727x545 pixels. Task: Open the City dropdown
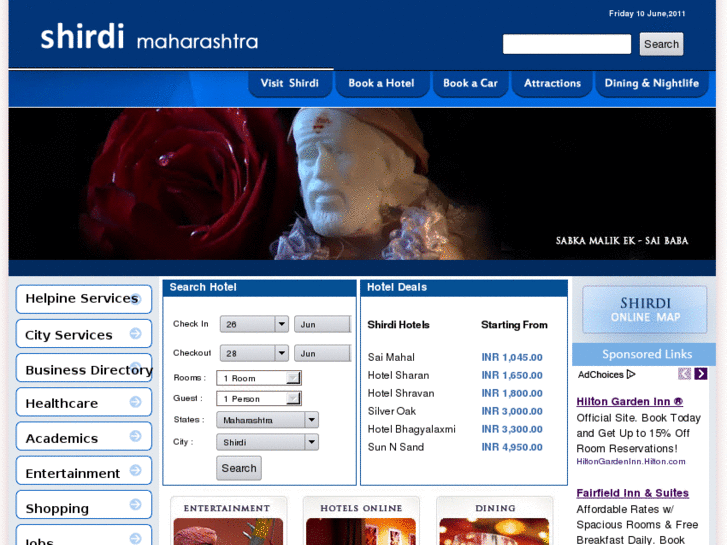pos(267,442)
